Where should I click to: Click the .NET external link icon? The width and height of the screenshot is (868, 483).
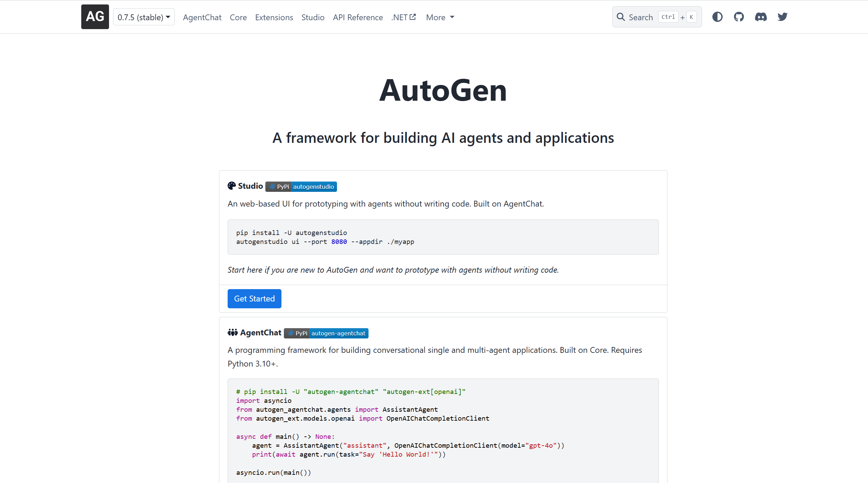[413, 17]
